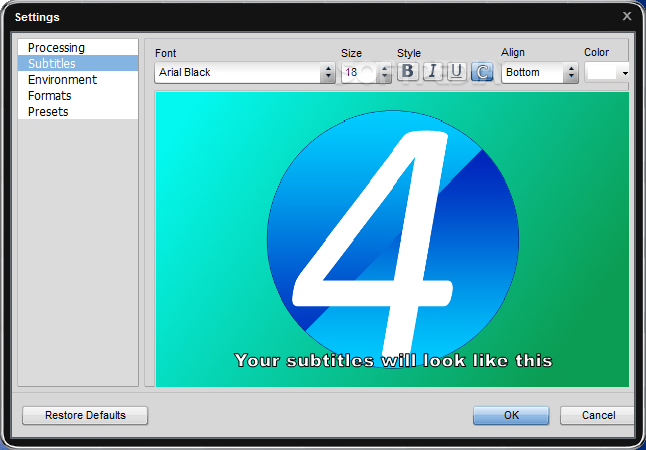The height and width of the screenshot is (450, 646).
Task: Open the Formats settings category
Action: coord(78,96)
